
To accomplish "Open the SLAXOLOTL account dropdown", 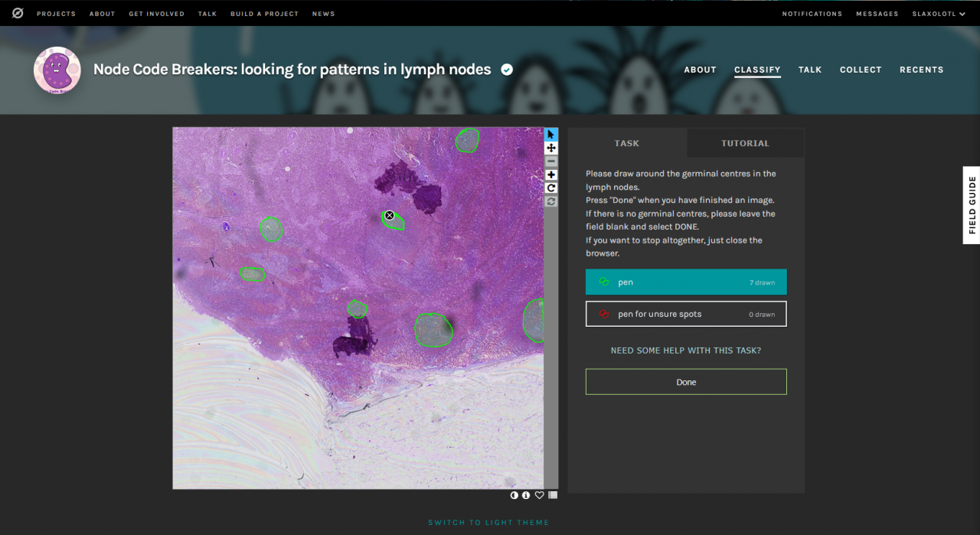I will tap(939, 14).
